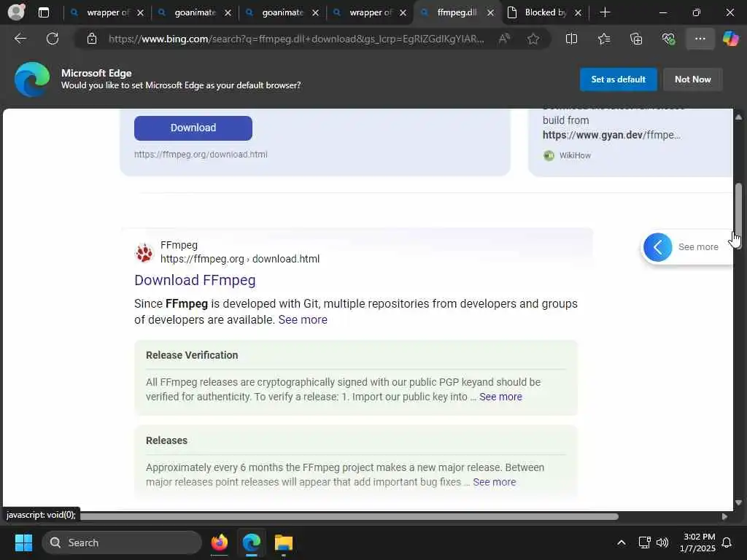Open Collections icon in toolbar
Viewport: 747px width, 560px height.
tap(636, 39)
